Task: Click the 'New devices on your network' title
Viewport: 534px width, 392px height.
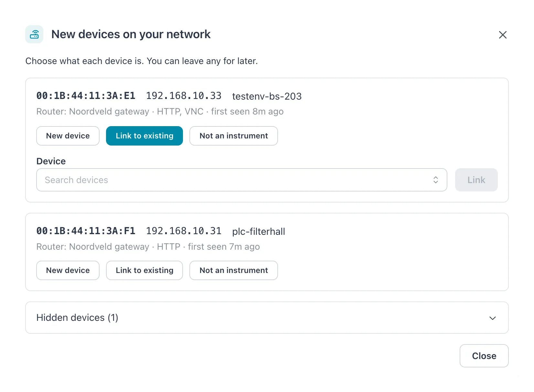Action: click(x=131, y=34)
